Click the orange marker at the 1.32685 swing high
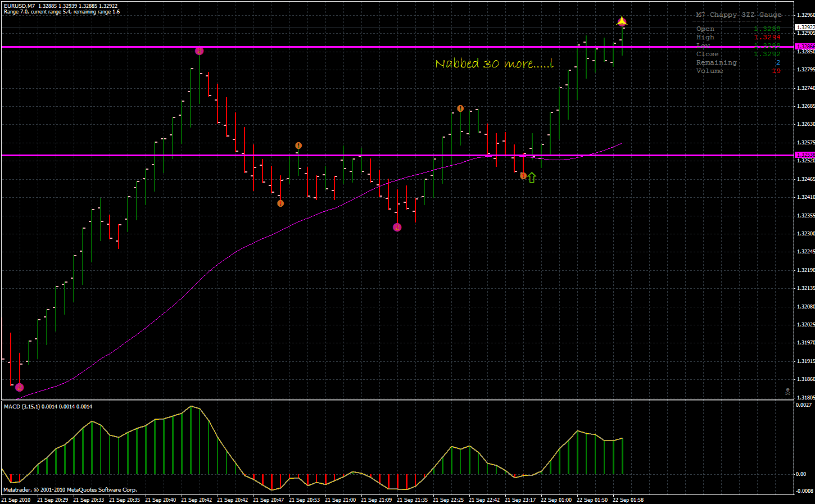This screenshot has height=504, width=815. coord(460,108)
